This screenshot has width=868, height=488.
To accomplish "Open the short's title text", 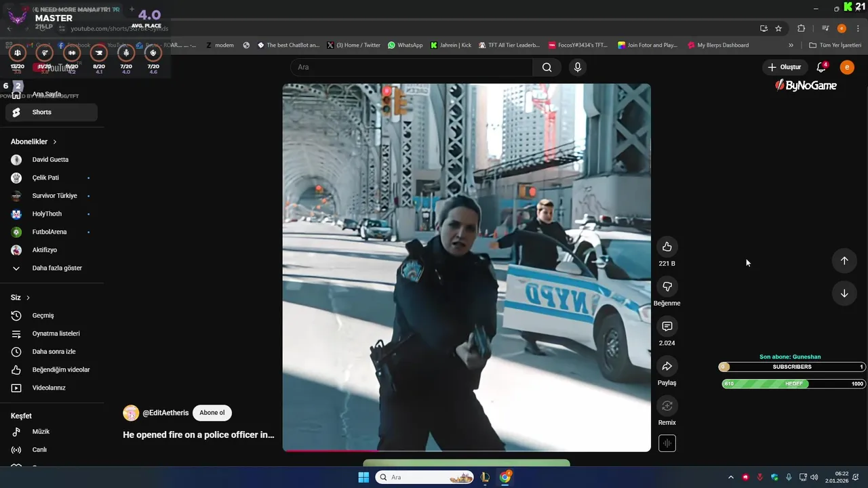I will [x=199, y=434].
